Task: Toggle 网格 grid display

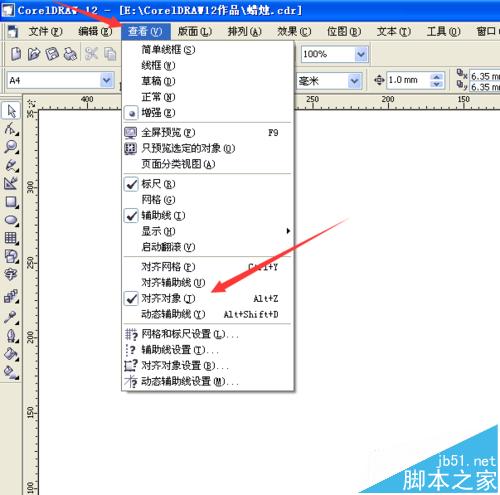Action: [208, 200]
